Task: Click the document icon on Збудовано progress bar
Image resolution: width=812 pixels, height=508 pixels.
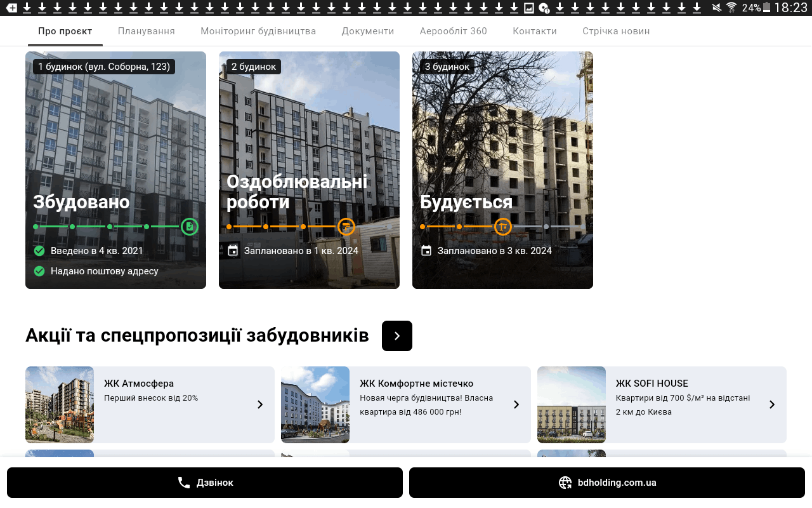Action: 189,227
